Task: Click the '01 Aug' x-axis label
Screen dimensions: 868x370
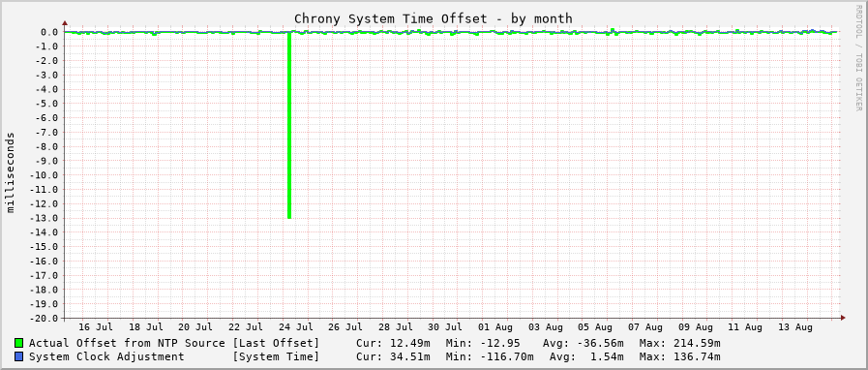Action: click(495, 327)
